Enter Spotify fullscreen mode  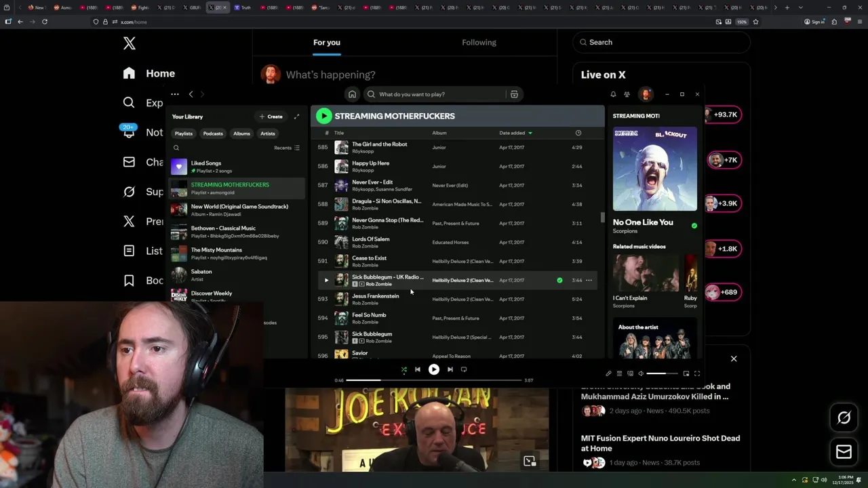(697, 373)
